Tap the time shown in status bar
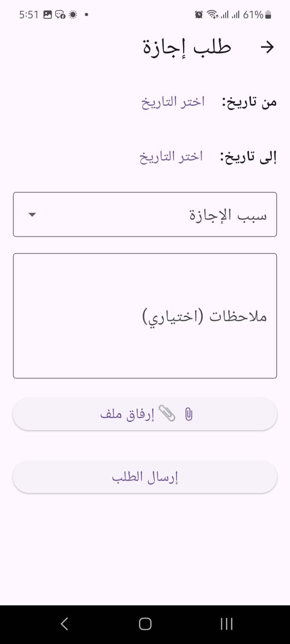The width and height of the screenshot is (290, 644). point(29,15)
